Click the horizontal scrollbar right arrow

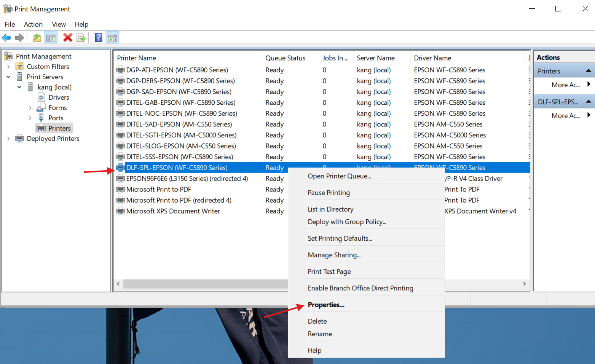524,284
